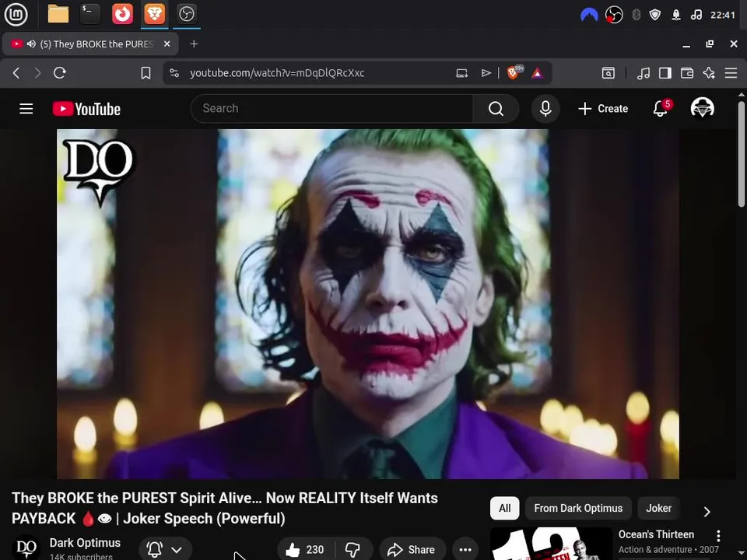Open the Leo AI assistant
The width and height of the screenshot is (747, 560).
pyautogui.click(x=709, y=73)
